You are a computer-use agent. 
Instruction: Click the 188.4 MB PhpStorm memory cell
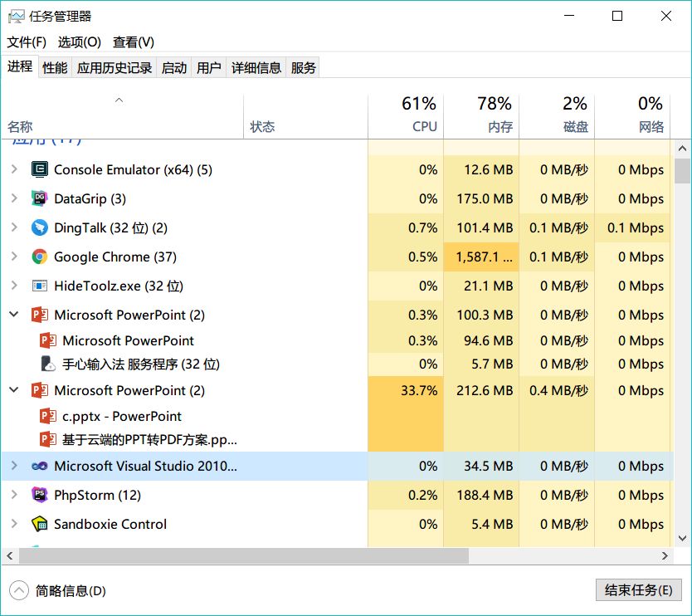click(x=481, y=495)
